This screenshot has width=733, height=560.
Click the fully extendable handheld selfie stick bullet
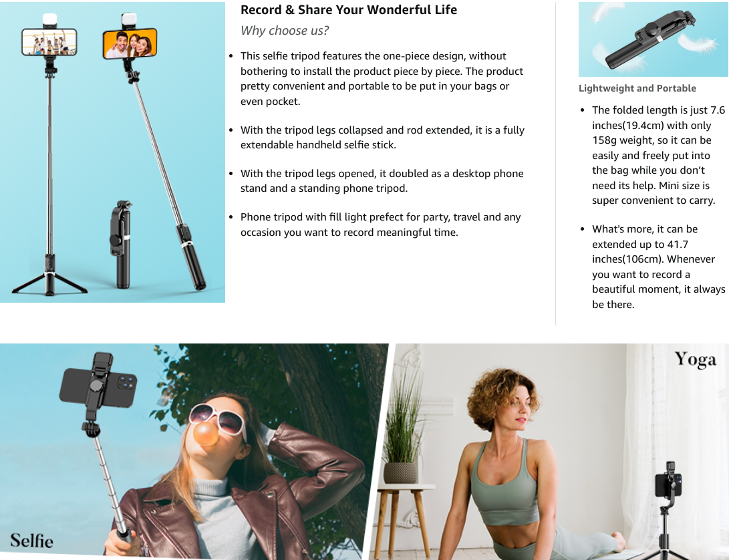tap(382, 138)
